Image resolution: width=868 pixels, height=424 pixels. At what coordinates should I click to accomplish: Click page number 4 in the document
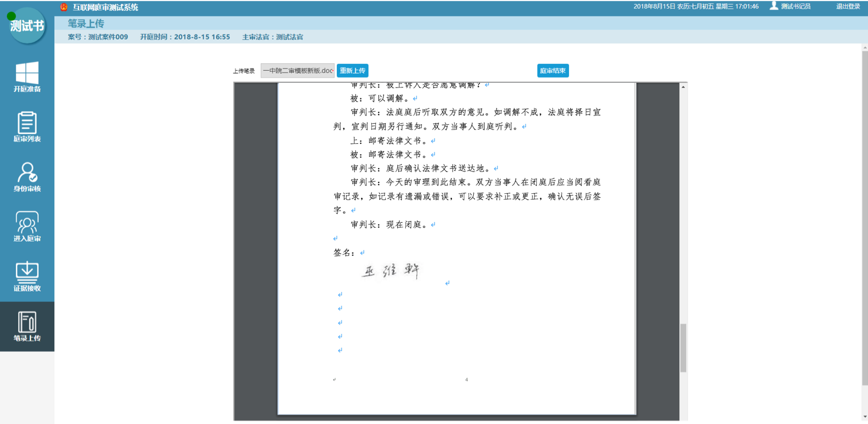tap(466, 379)
